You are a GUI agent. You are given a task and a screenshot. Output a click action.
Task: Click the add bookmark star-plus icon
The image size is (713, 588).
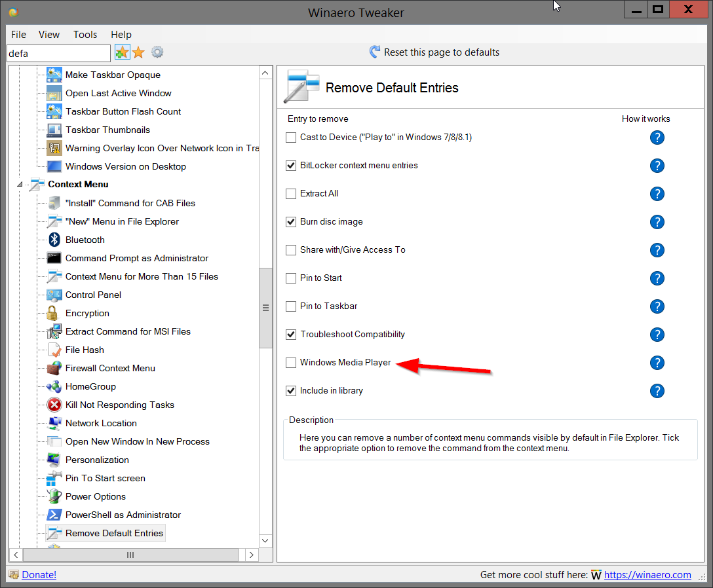pyautogui.click(x=122, y=53)
